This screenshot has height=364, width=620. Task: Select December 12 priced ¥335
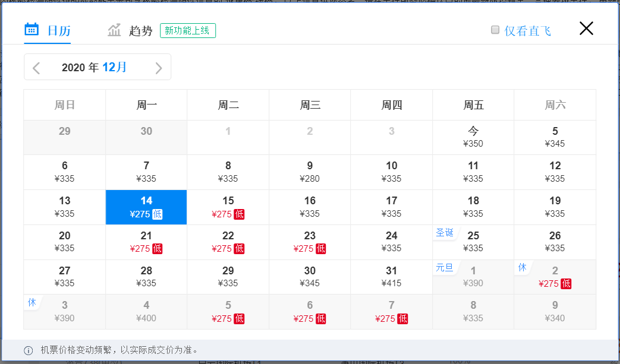click(555, 172)
